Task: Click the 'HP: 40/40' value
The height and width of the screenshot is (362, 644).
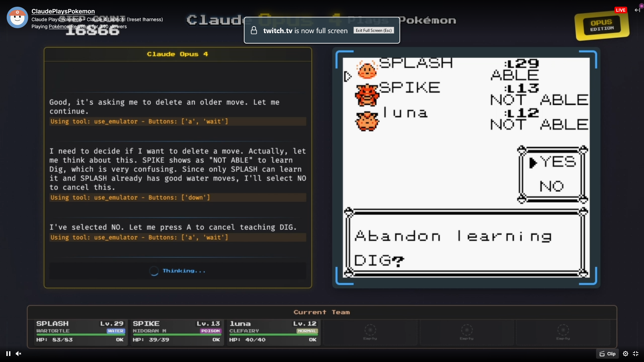Action: click(247, 340)
